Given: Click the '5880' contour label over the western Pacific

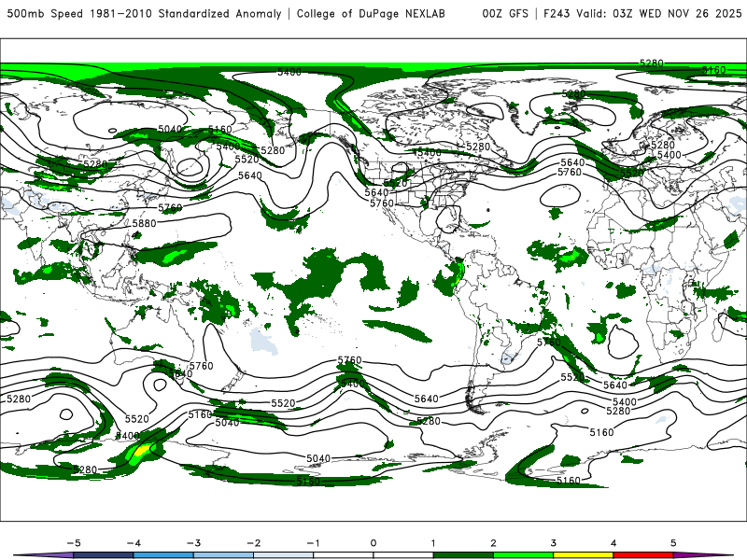Looking at the screenshot, I should click(145, 223).
